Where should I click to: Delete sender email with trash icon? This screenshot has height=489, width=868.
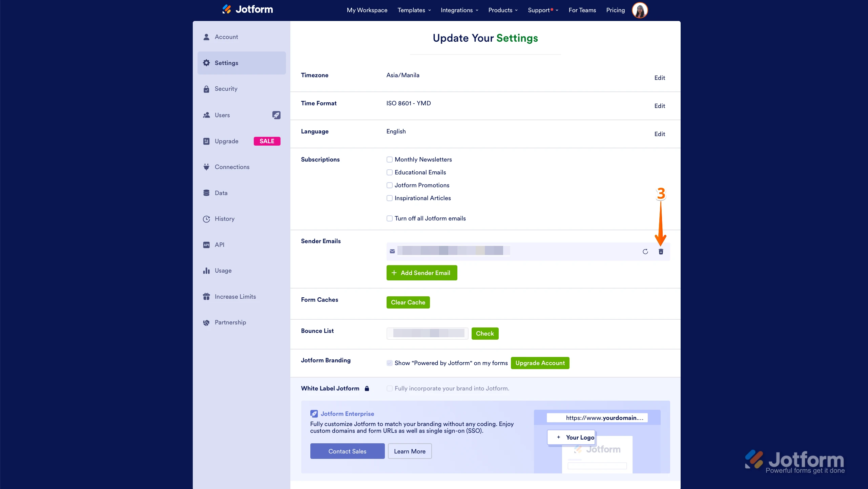point(661,252)
